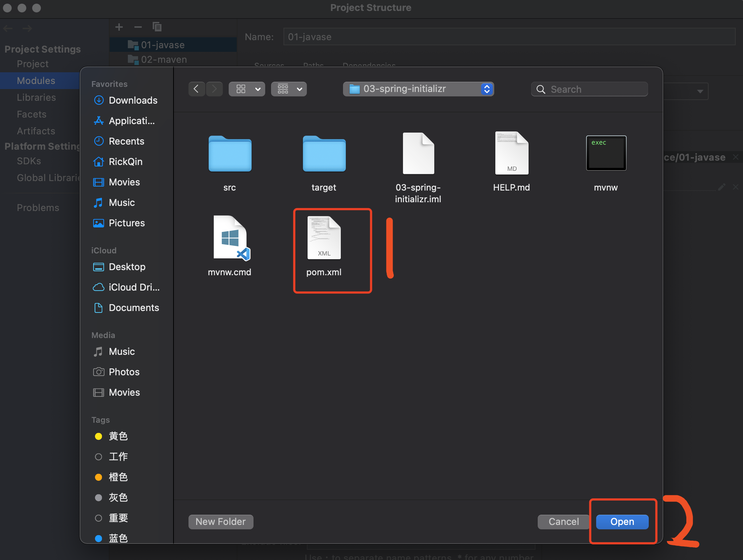743x560 pixels.
Task: Select the target folder
Action: pos(324,153)
